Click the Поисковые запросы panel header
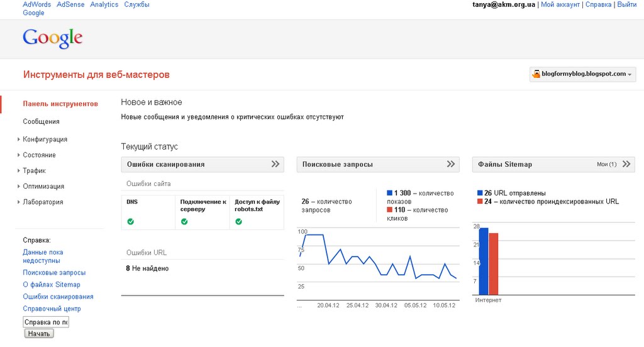This screenshot has height=347, width=644. coord(378,164)
